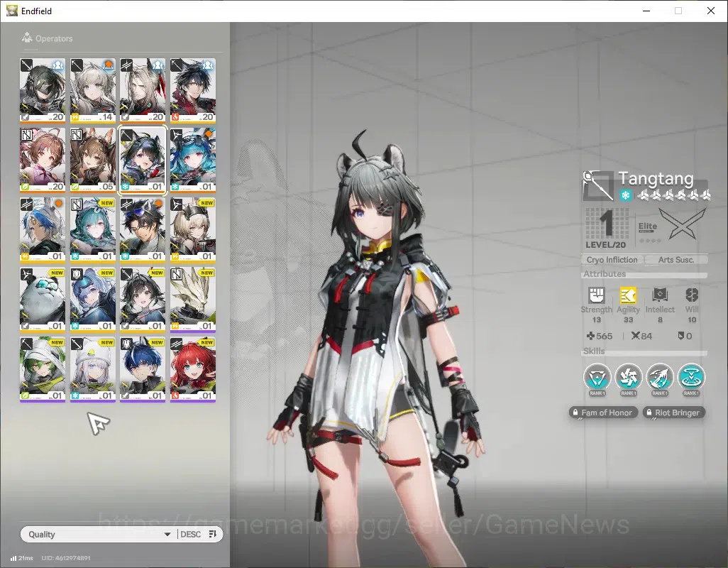Click the six-star rarity indicator
Screen dimensions: 728x568
click(674, 195)
